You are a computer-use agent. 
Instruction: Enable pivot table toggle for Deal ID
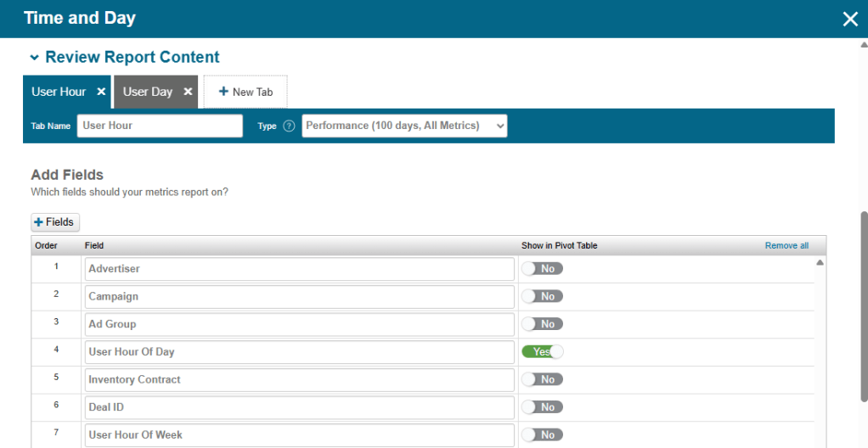click(542, 407)
